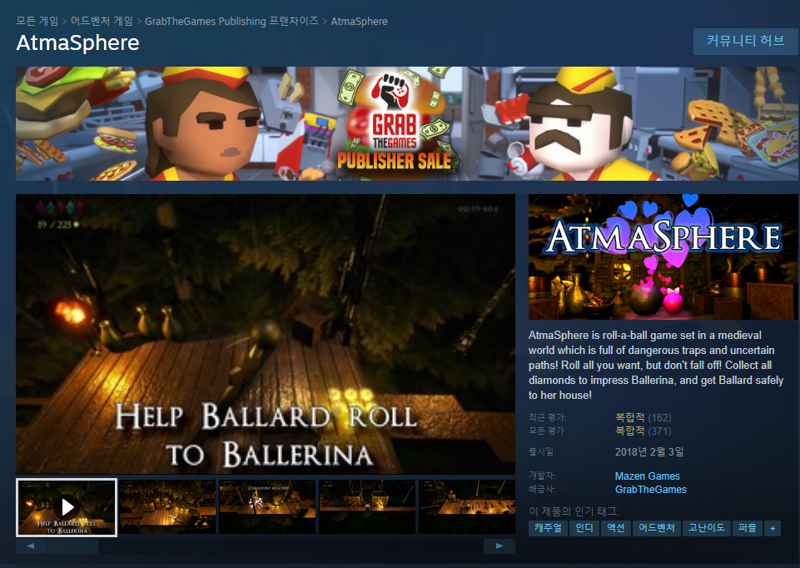The image size is (800, 568).
Task: Go to 모든 게임 breadcrumb link
Action: click(37, 21)
